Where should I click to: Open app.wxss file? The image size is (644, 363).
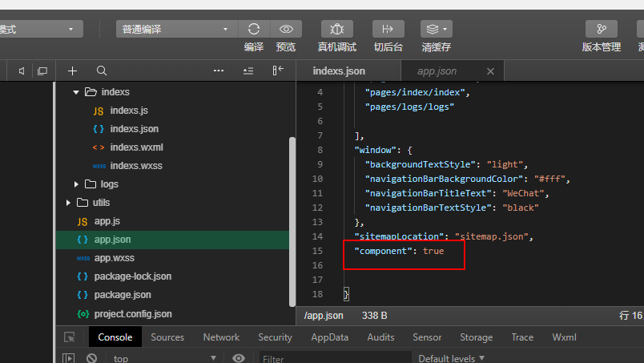click(x=115, y=258)
